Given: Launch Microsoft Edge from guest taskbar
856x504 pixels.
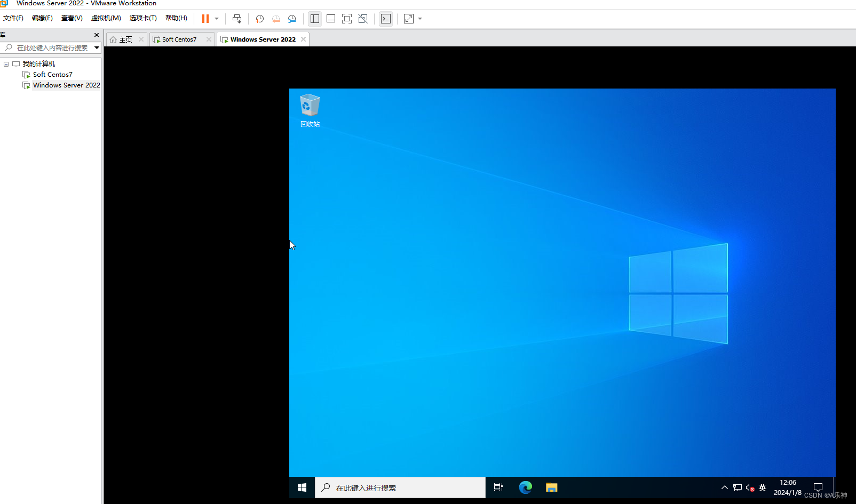Looking at the screenshot, I should [526, 487].
